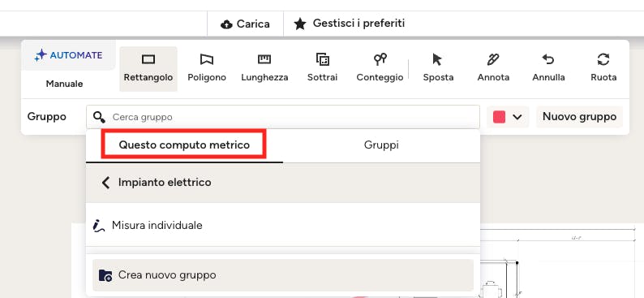Focus the Cerca gruppo search field

[283, 117]
